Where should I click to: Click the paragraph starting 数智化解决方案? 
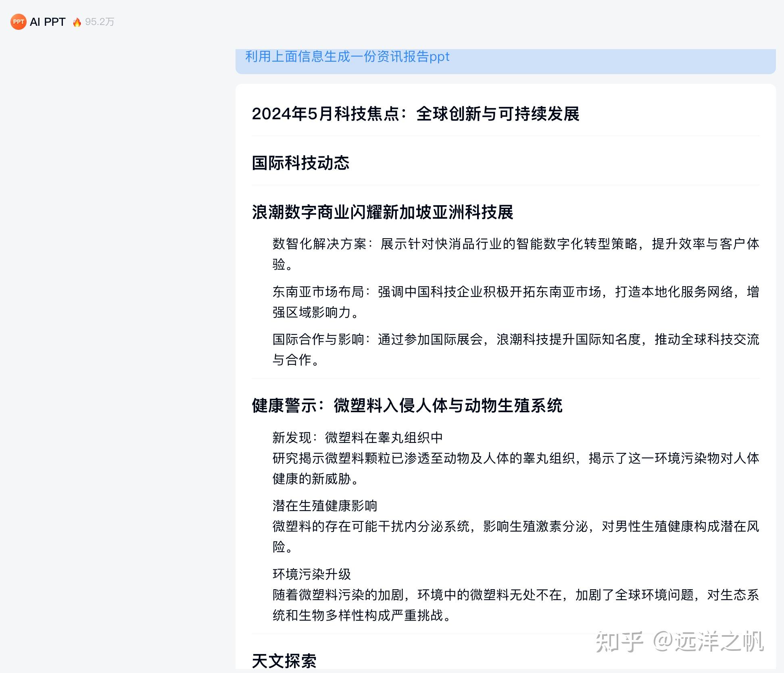click(x=516, y=254)
